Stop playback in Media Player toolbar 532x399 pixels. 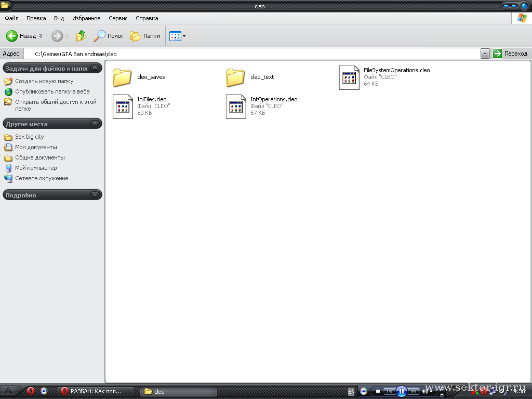tap(378, 392)
